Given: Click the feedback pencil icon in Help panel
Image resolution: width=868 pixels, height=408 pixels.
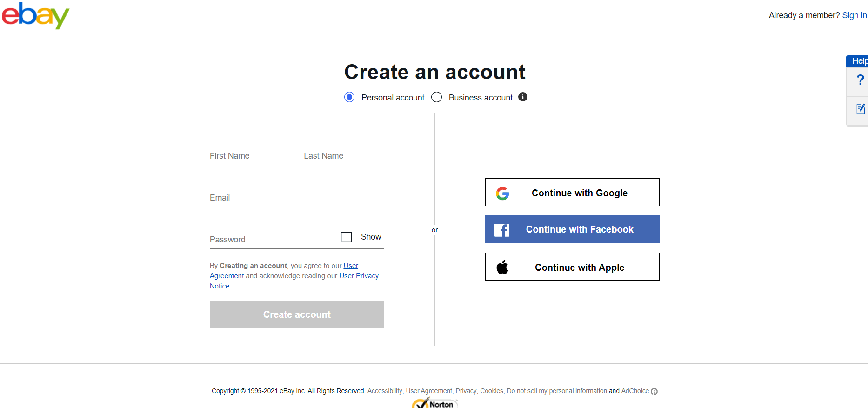Looking at the screenshot, I should (861, 109).
